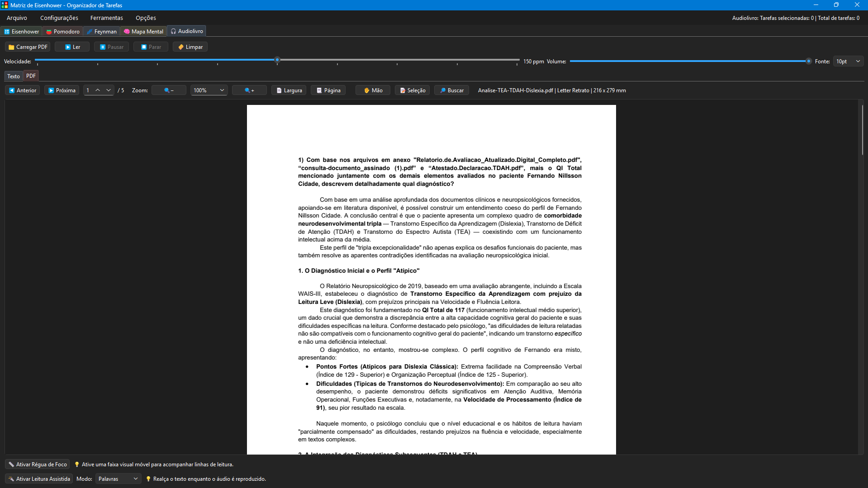Open the Buscar search tool
The image size is (868, 488).
[451, 90]
